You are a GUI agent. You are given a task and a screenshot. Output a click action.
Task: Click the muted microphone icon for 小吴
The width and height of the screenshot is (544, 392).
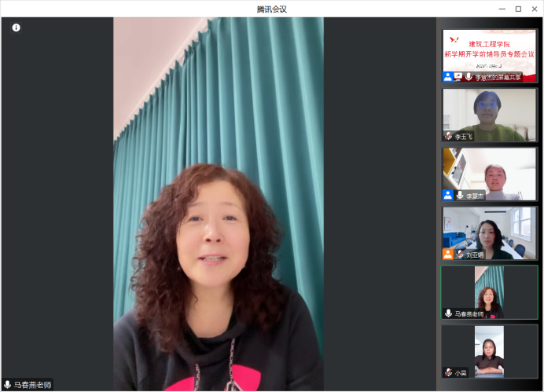tap(449, 372)
